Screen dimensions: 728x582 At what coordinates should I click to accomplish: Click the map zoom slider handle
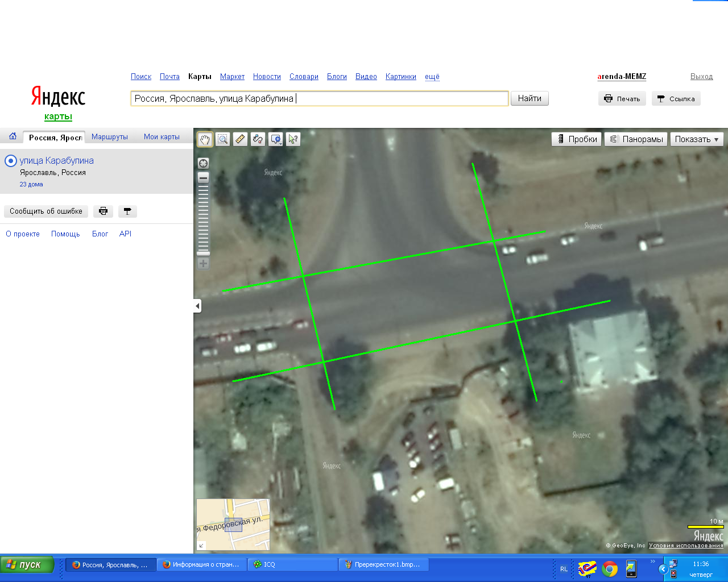click(x=203, y=253)
